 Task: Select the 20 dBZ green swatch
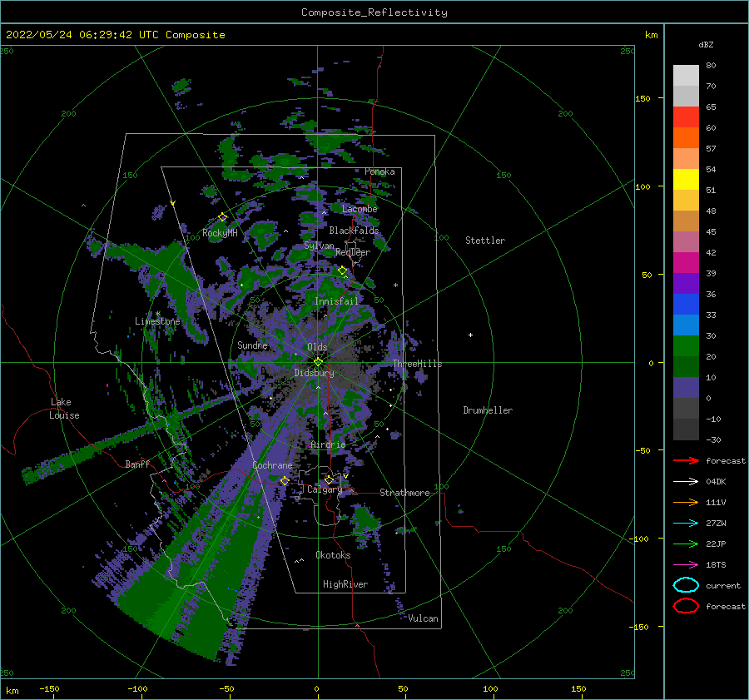click(686, 366)
